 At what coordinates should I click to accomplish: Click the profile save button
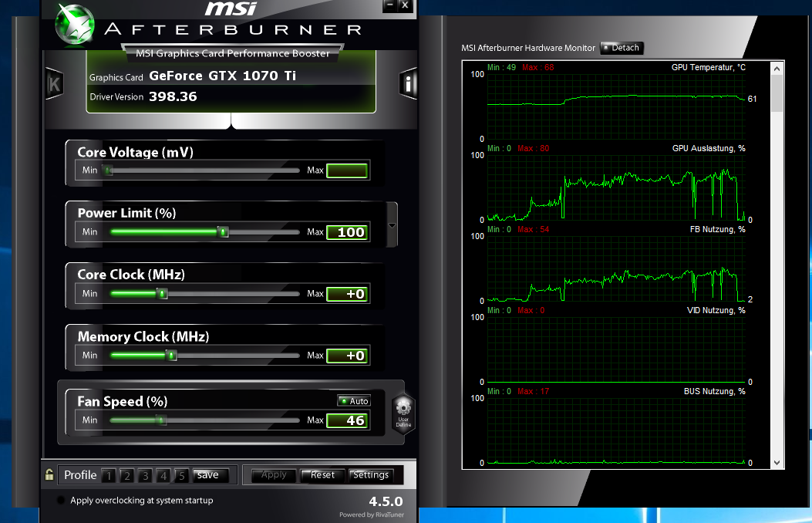click(x=210, y=475)
